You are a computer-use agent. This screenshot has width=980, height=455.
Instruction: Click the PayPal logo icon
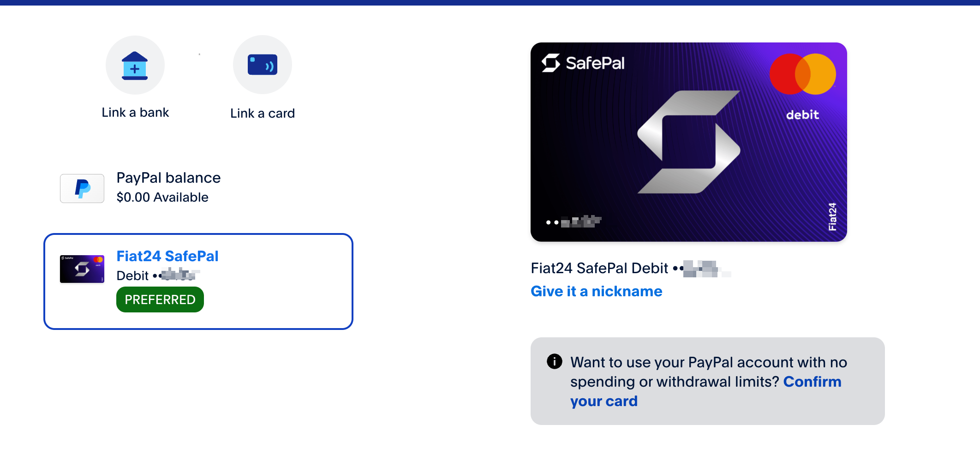(x=82, y=188)
